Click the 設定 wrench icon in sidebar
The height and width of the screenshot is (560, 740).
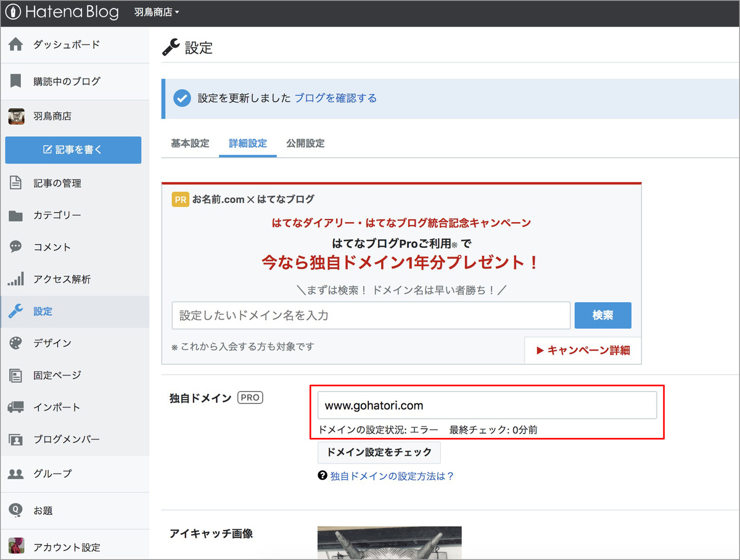[15, 311]
